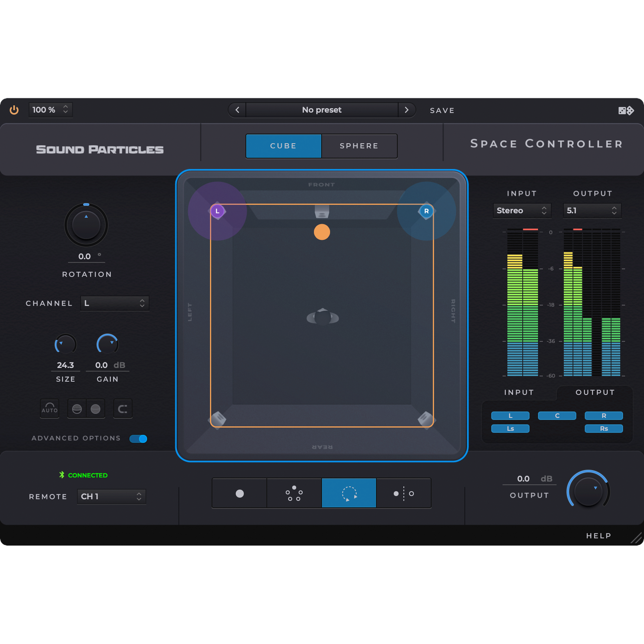Click the Size knob
This screenshot has height=644, width=644.
tap(66, 344)
